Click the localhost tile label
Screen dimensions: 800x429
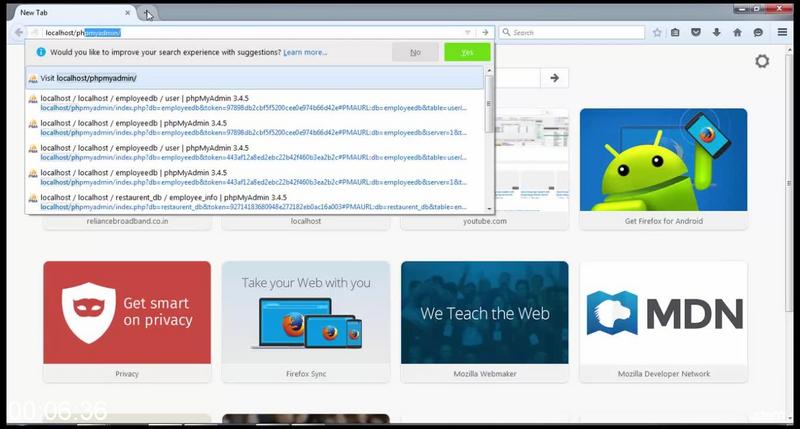point(306,221)
